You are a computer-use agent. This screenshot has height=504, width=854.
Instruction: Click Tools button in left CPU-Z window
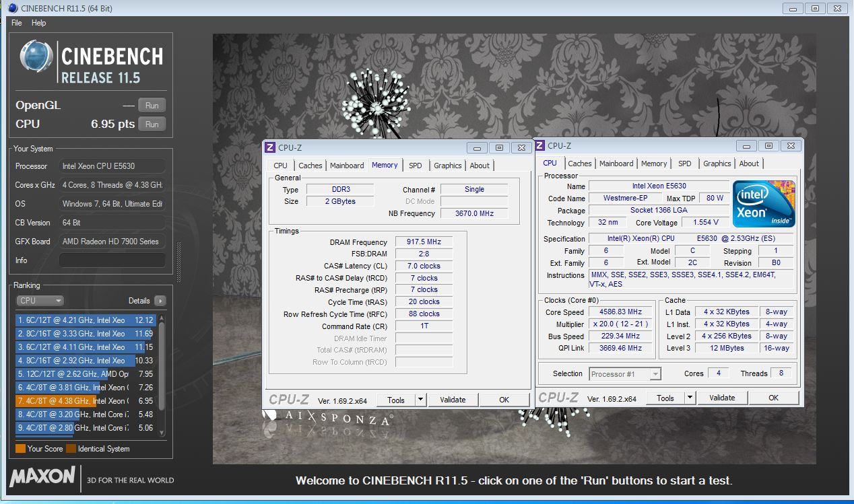(396, 400)
